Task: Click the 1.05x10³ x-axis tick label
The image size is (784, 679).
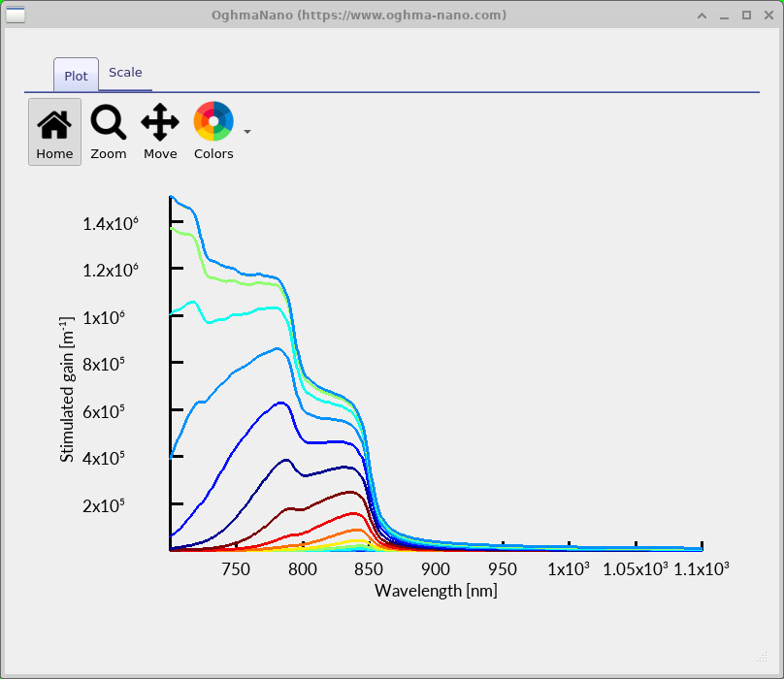Action: (636, 569)
